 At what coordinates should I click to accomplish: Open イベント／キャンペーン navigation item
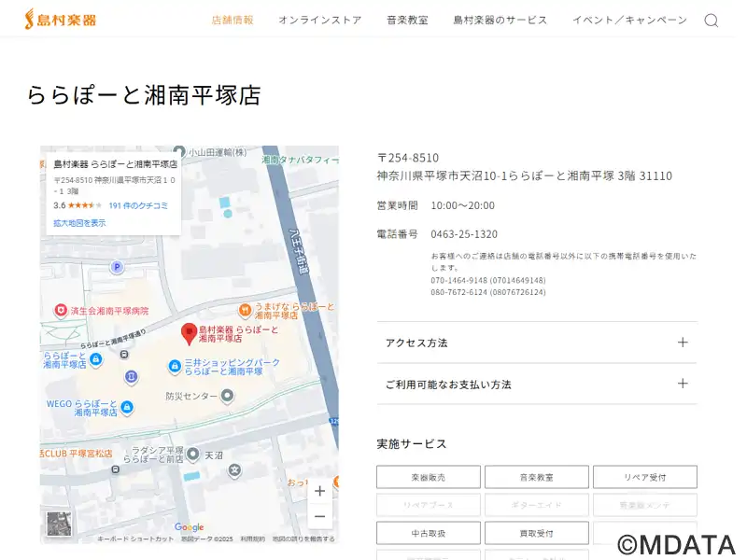(x=629, y=20)
